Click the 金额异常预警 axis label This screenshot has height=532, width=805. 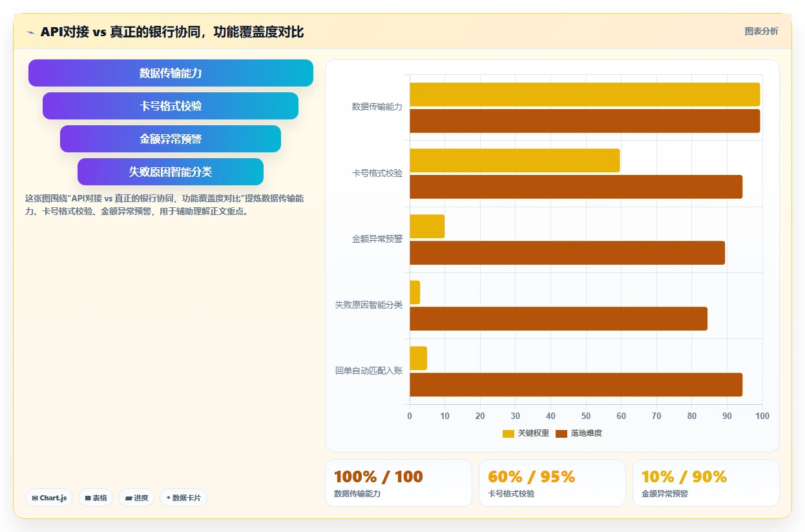point(377,239)
